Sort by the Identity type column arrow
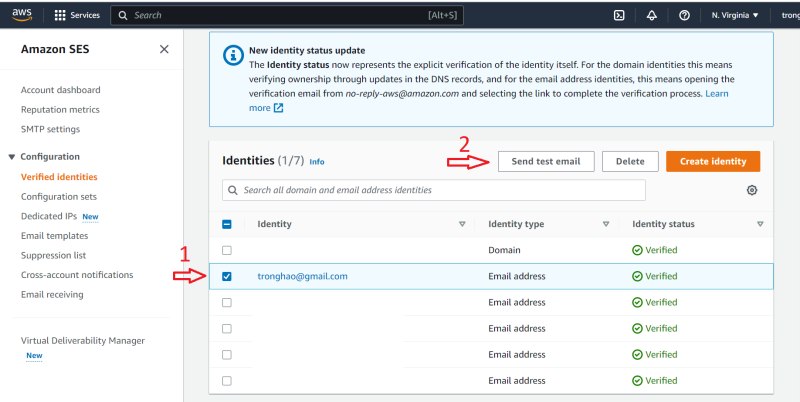Image resolution: width=800 pixels, height=402 pixels. (x=606, y=224)
